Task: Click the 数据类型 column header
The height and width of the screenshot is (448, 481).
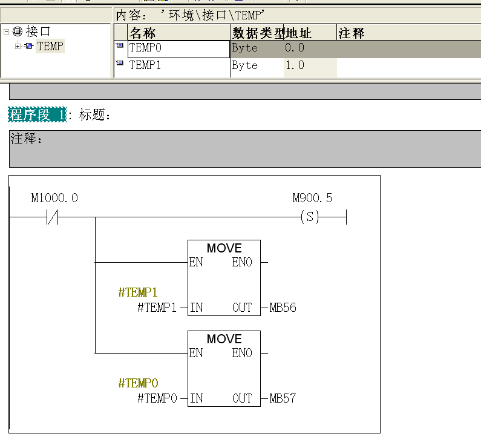Action: [257, 33]
